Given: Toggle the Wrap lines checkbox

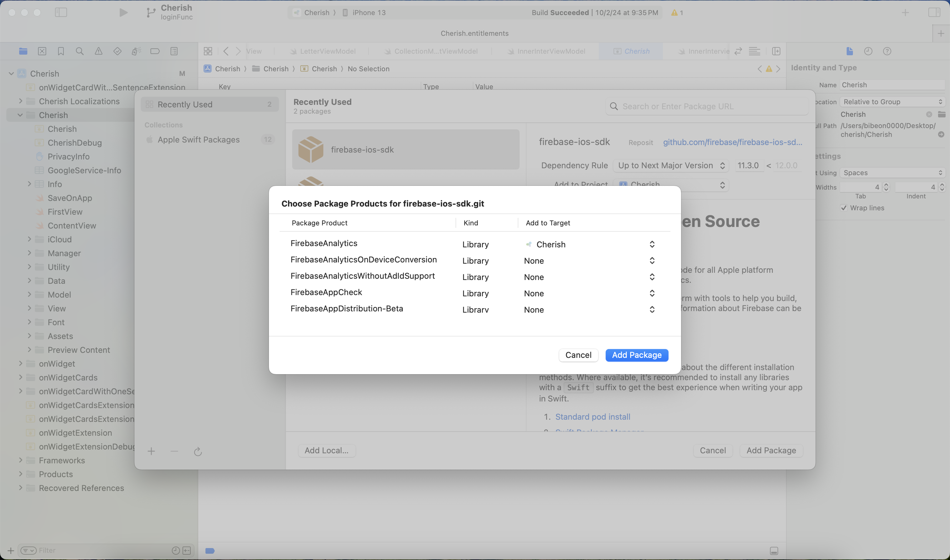Looking at the screenshot, I should coord(844,208).
